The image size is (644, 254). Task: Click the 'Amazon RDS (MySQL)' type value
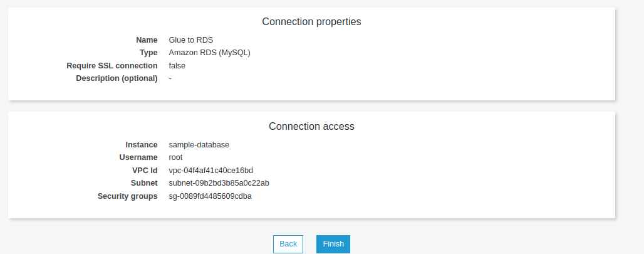209,53
